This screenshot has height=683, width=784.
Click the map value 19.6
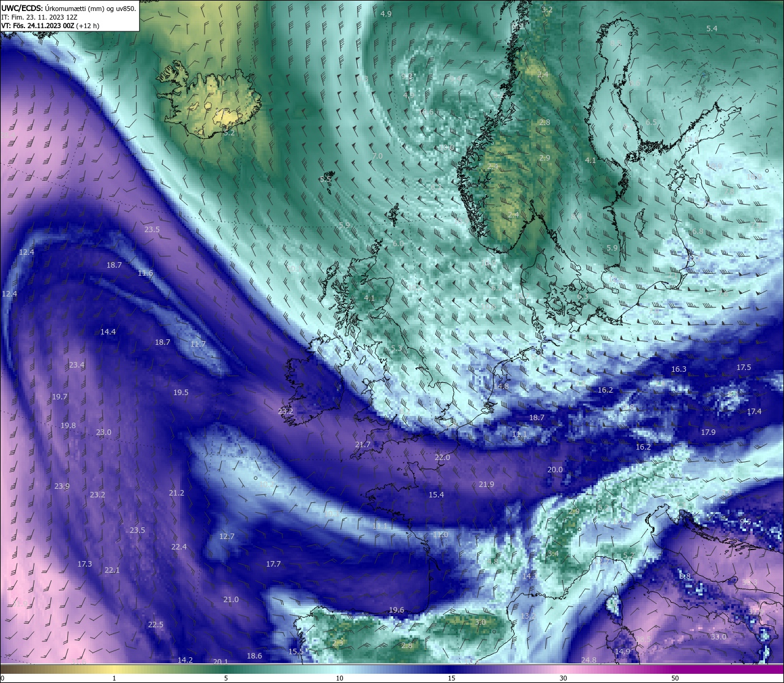point(396,610)
